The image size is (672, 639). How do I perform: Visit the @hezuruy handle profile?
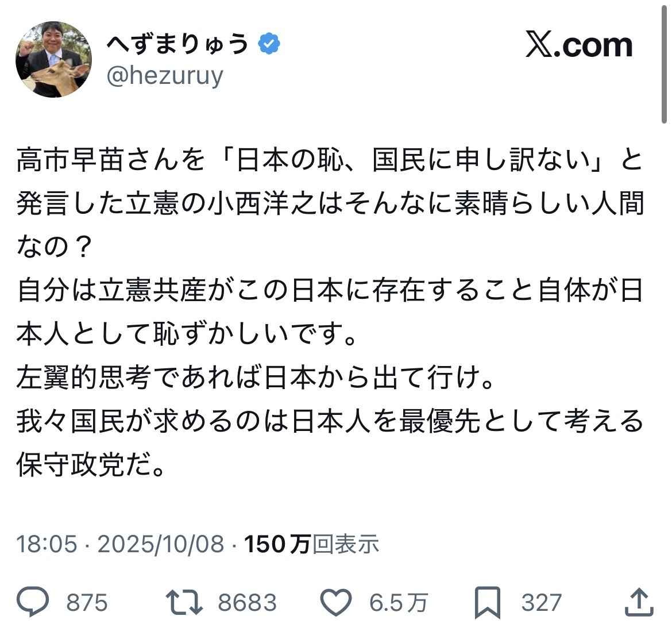(x=165, y=75)
